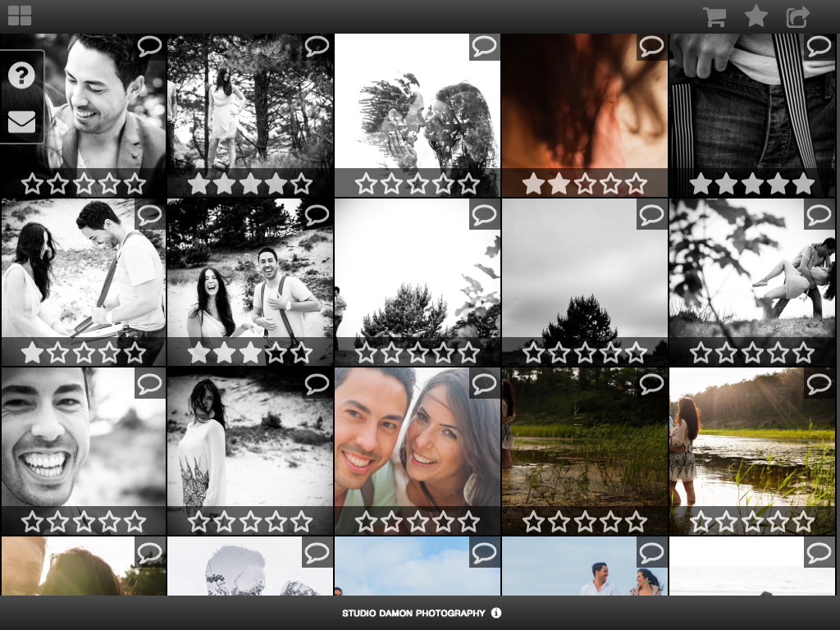
Task: Comment on couple with suspenders on sand photo
Action: click(x=149, y=215)
